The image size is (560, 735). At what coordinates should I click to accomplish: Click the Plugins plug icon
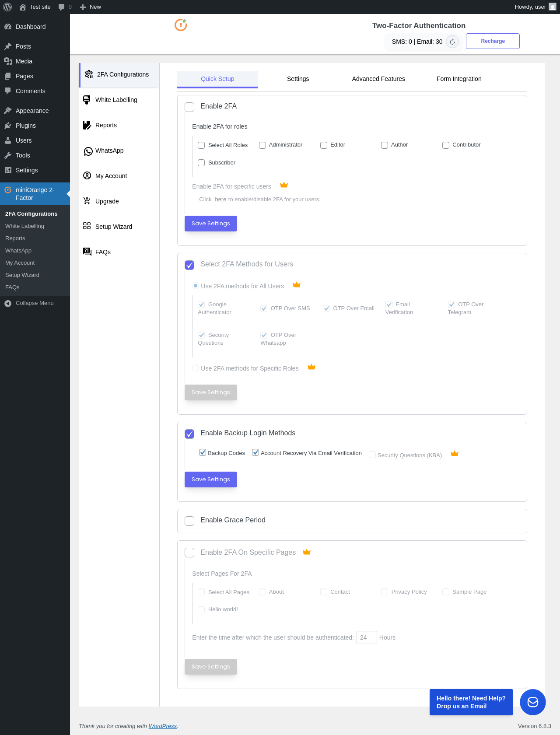pos(8,126)
